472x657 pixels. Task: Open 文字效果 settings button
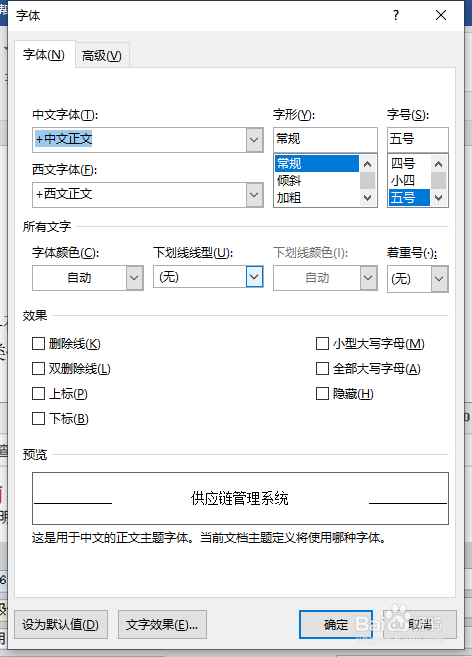pos(162,624)
